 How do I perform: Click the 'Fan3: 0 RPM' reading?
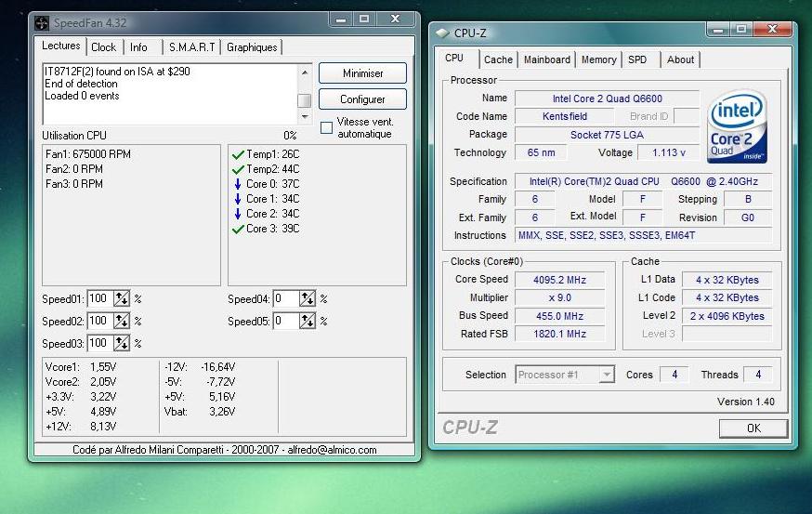74,184
